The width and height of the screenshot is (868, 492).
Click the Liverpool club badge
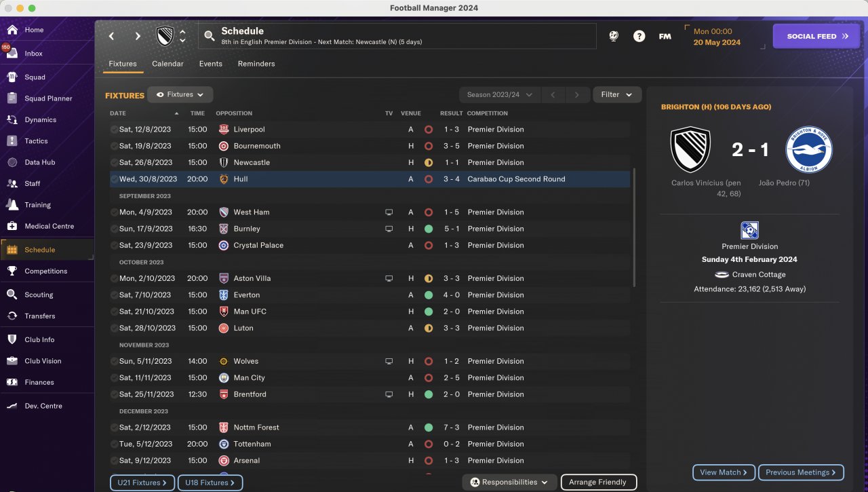[x=224, y=130]
